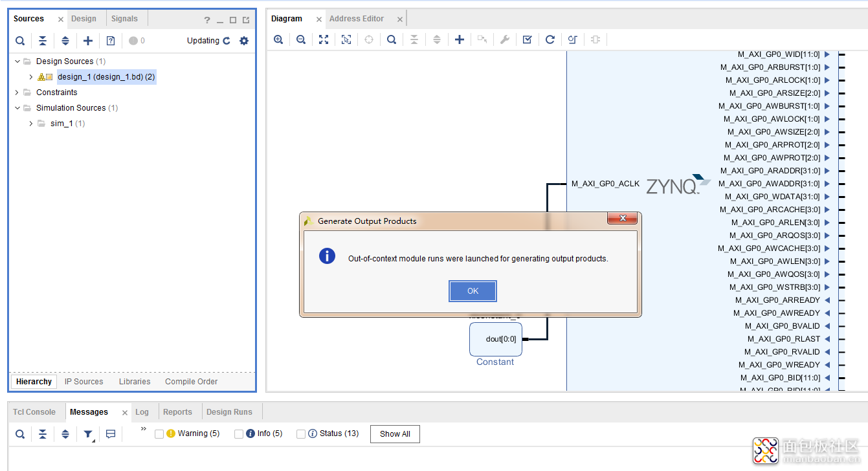This screenshot has height=471, width=868.
Task: Expand design_1 (design_1.bd) node
Action: (x=31, y=77)
